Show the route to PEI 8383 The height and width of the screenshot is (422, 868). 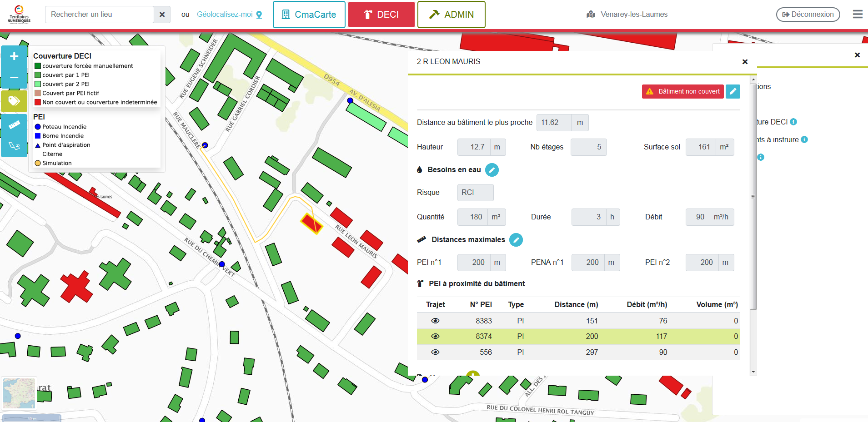pyautogui.click(x=435, y=321)
